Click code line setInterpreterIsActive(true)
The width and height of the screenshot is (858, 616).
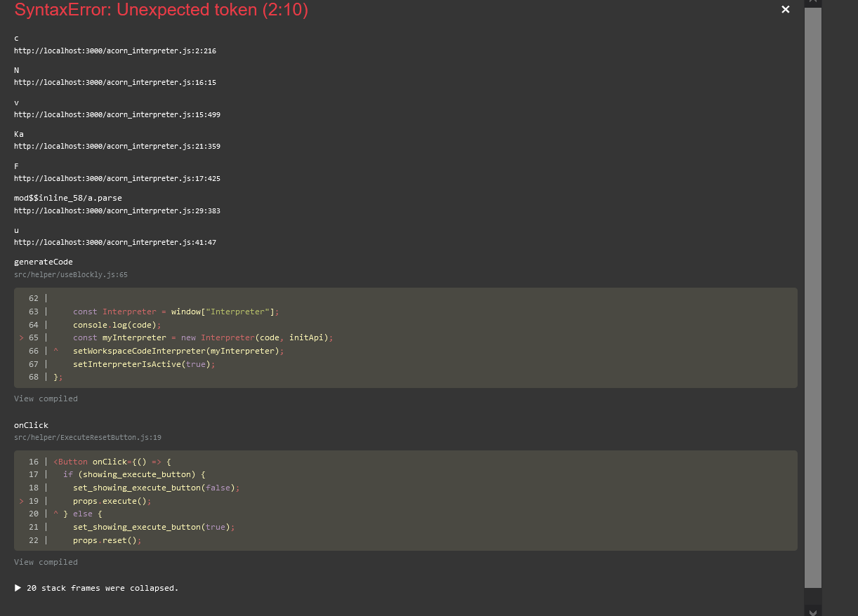click(x=144, y=364)
